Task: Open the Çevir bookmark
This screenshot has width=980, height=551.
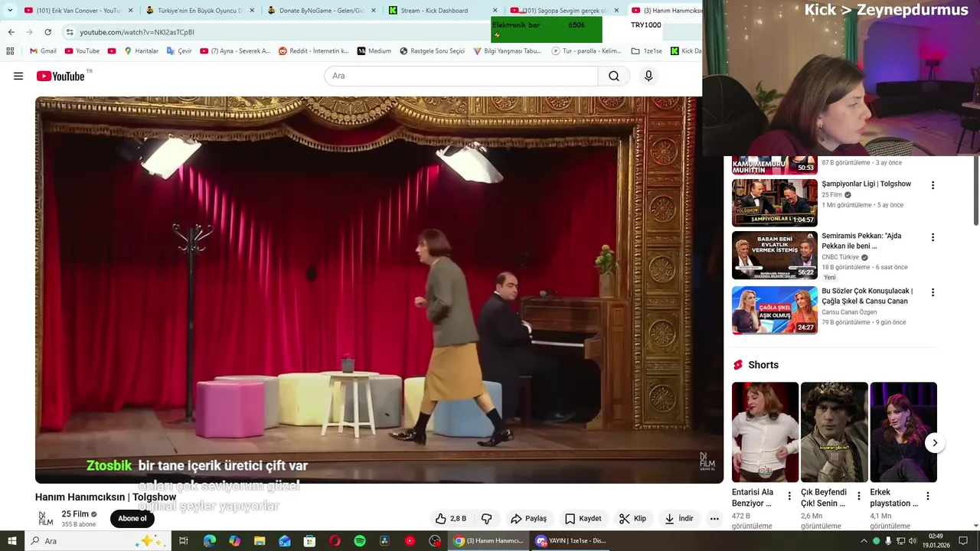Action: (179, 51)
